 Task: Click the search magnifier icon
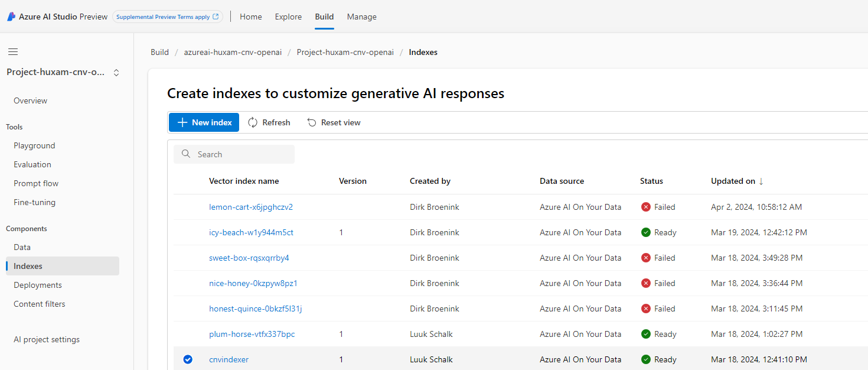[186, 154]
